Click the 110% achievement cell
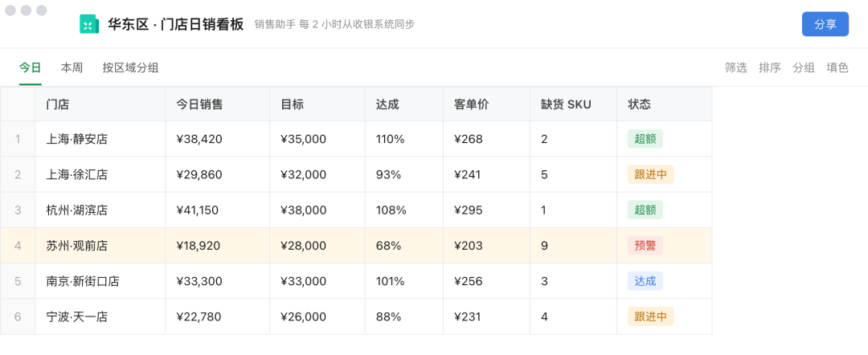Viewport: 868px width, 355px height. coord(404,139)
